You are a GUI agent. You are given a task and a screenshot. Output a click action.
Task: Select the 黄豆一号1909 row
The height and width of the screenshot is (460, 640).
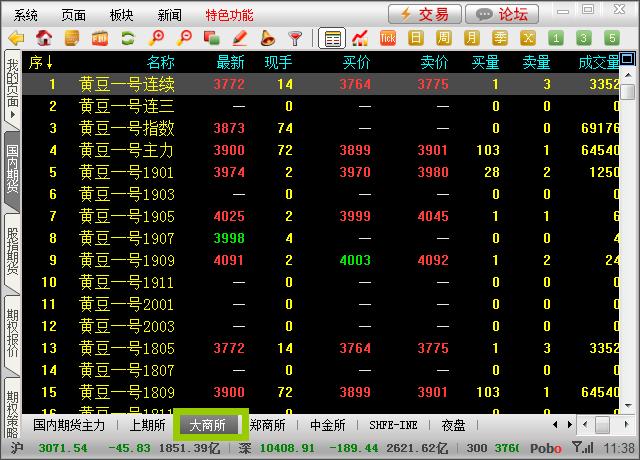click(321, 260)
